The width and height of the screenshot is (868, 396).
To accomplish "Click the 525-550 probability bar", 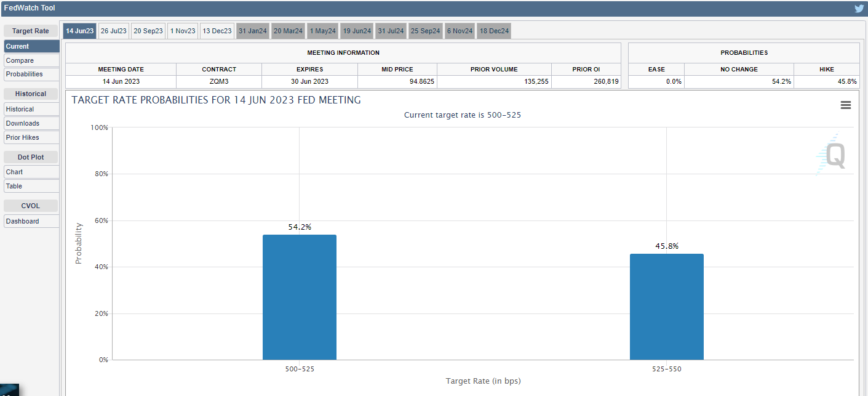I will [x=667, y=307].
